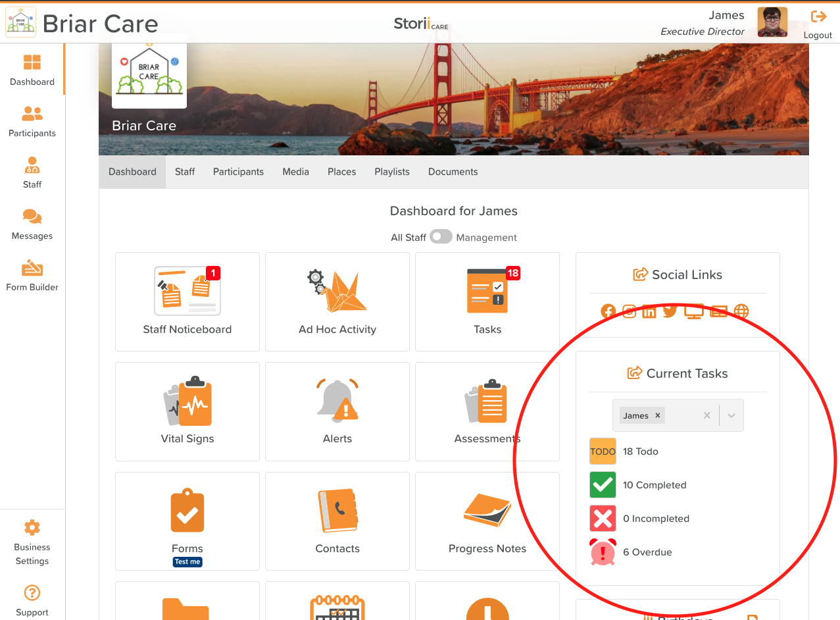840x620 pixels.
Task: Click the Current Tasks share icon
Action: [635, 373]
